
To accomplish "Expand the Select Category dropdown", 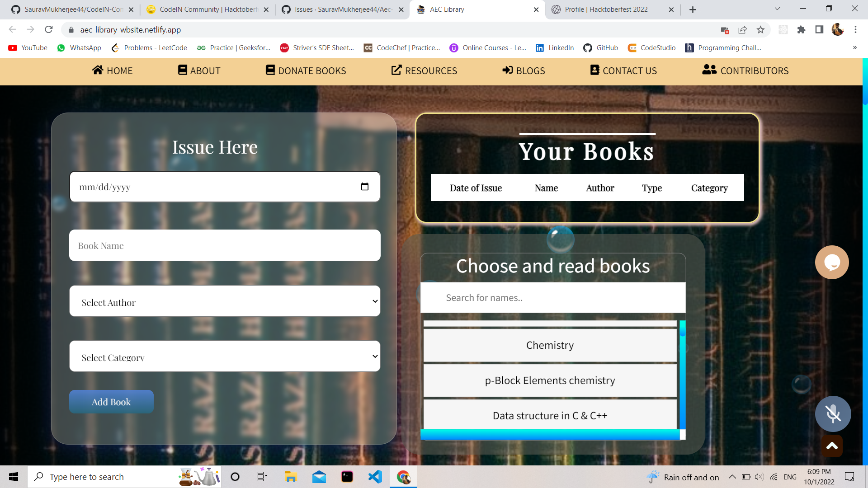I will click(x=225, y=356).
